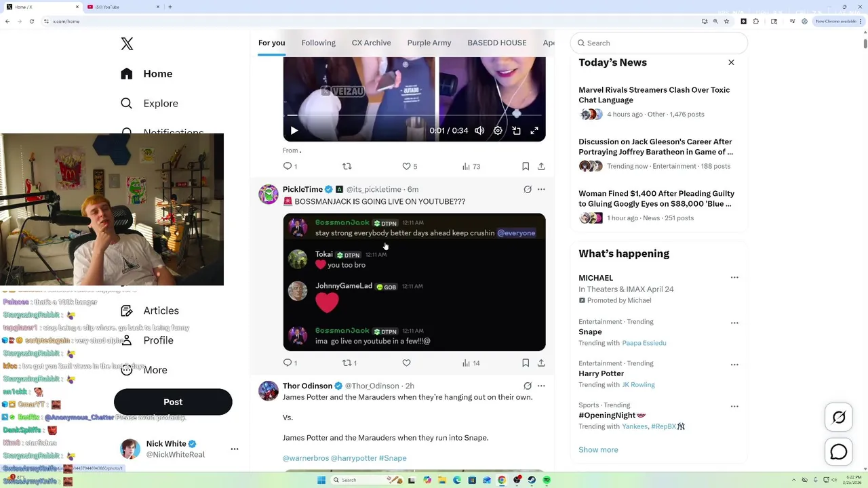Seek on the video progress bar

tap(414, 115)
